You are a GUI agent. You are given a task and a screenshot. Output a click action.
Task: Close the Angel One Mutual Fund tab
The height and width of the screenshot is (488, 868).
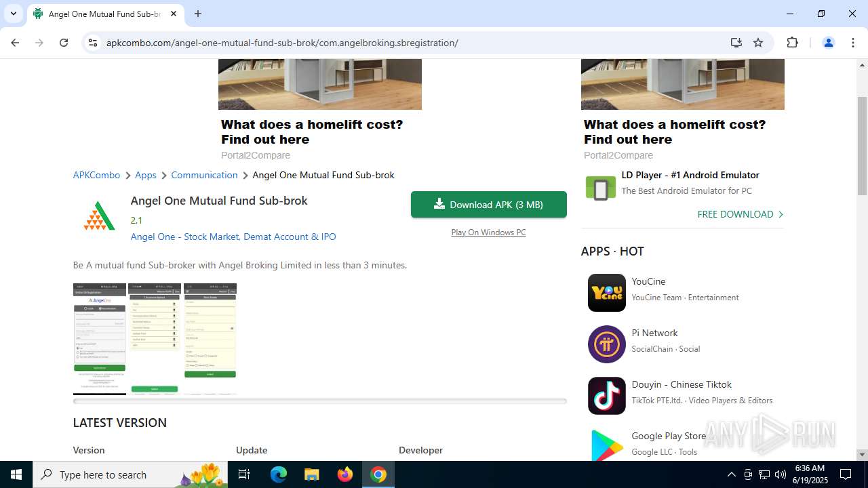(x=174, y=14)
